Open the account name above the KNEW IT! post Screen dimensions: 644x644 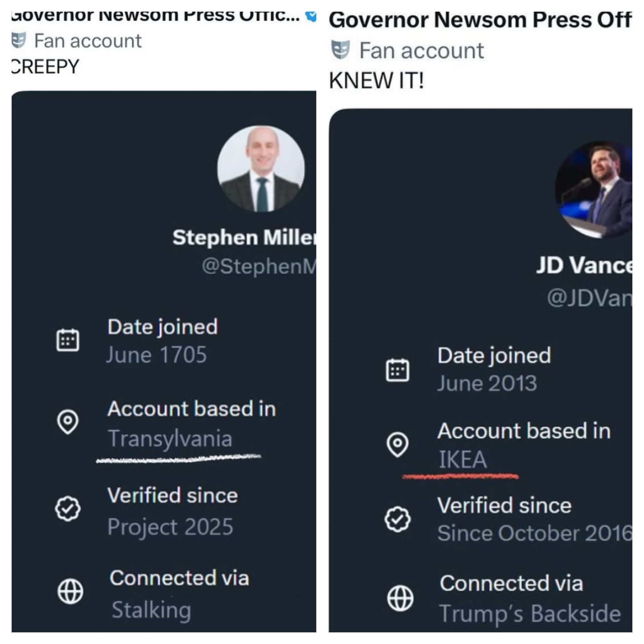click(480, 20)
